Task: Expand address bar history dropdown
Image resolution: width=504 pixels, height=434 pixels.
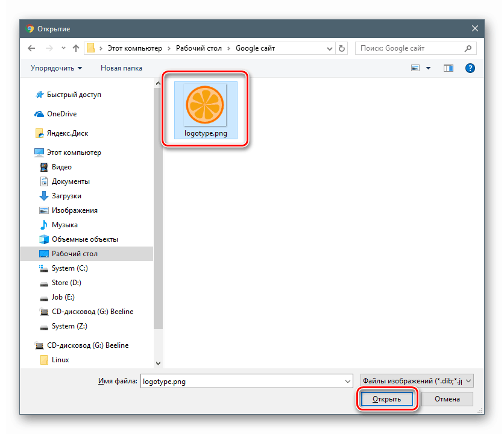Action: point(329,49)
